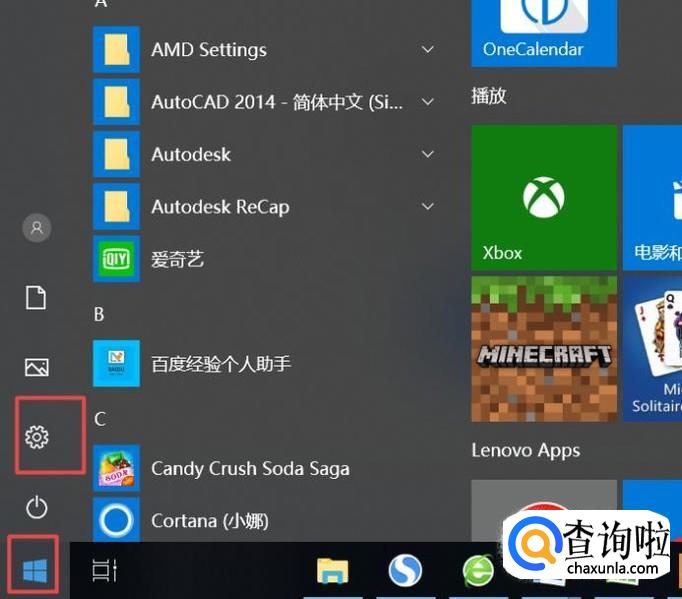Open the Cortana circle icon
The height and width of the screenshot is (599, 682).
(116, 520)
